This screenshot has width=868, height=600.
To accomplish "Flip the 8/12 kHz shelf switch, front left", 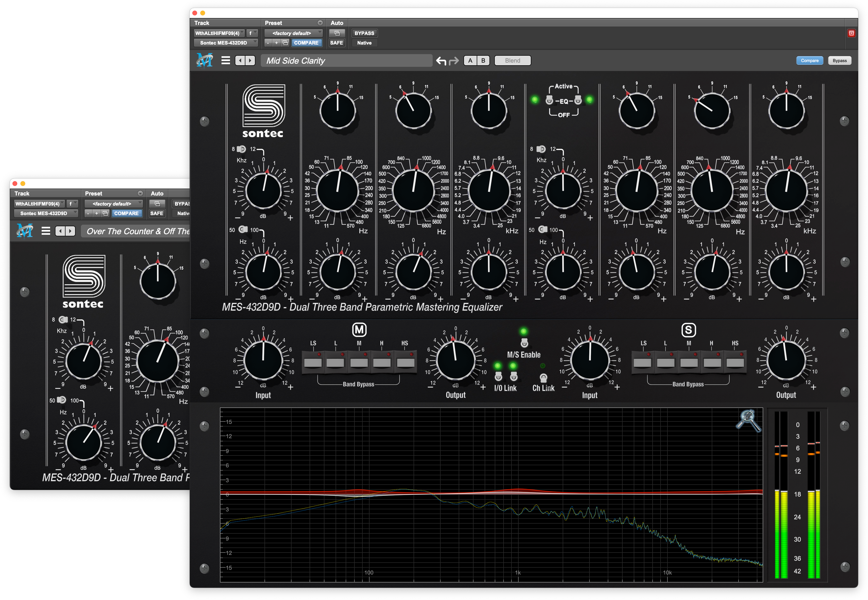I will 241,149.
